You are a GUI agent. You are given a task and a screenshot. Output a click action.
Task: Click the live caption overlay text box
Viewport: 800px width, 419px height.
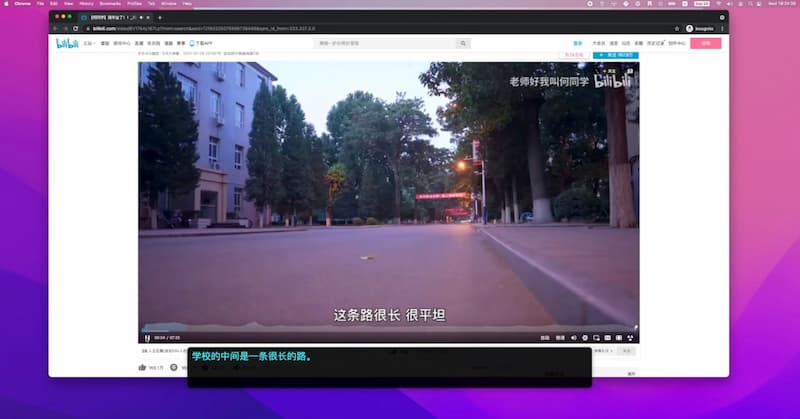point(390,367)
